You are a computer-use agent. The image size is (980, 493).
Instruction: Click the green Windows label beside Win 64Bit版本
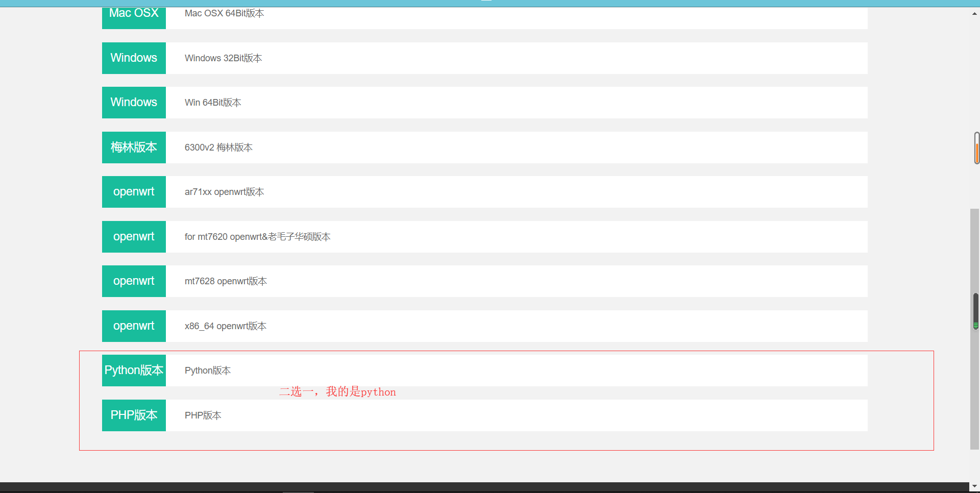tap(134, 103)
